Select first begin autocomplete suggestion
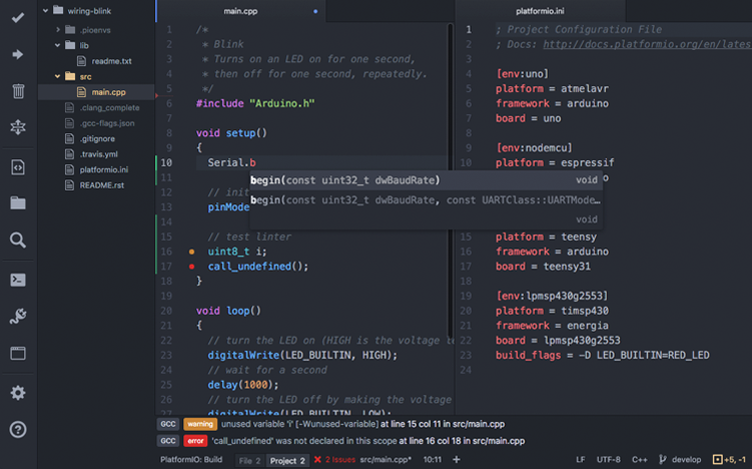The image size is (752, 469). [x=344, y=180]
